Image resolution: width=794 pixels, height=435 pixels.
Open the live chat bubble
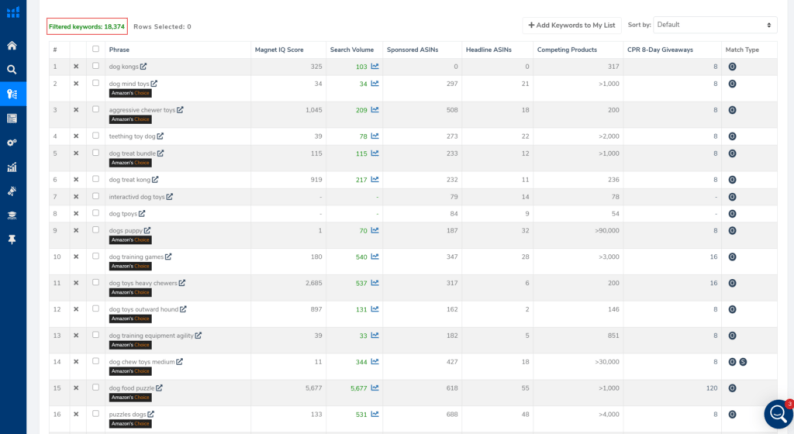(778, 414)
